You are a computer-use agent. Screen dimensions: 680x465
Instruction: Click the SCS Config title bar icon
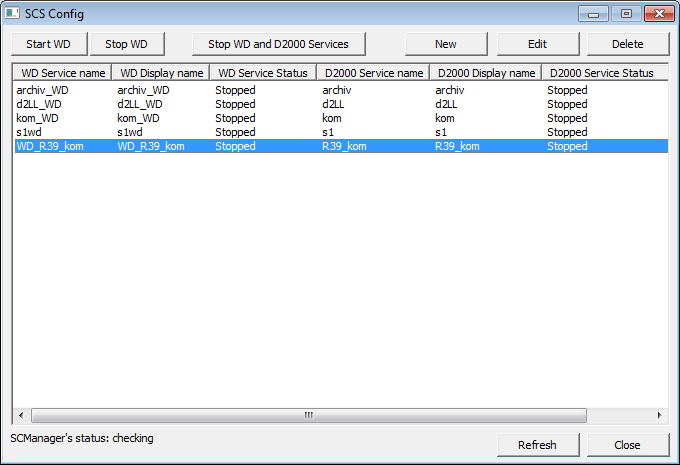click(x=13, y=14)
